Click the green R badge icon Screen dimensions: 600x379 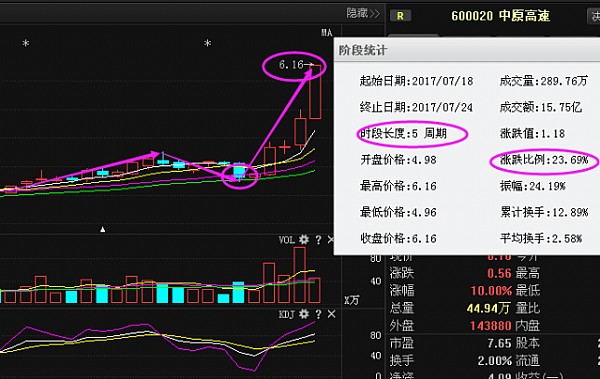(x=400, y=16)
